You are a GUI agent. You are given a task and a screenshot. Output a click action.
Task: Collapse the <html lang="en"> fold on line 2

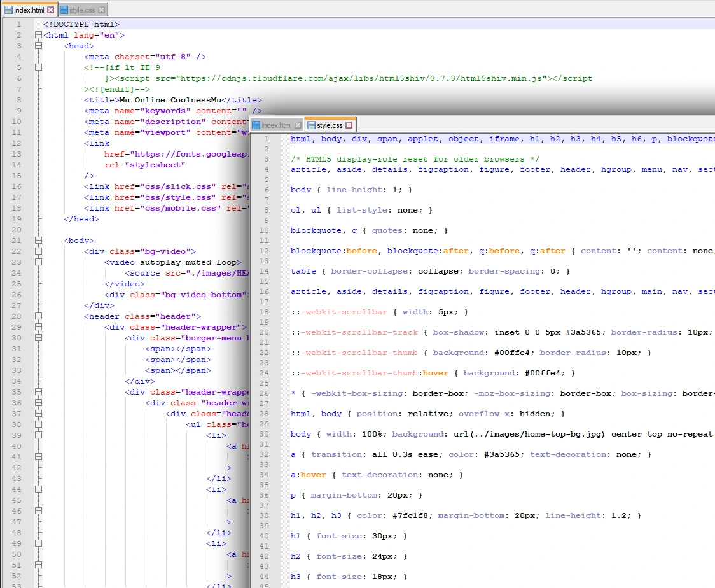click(38, 34)
